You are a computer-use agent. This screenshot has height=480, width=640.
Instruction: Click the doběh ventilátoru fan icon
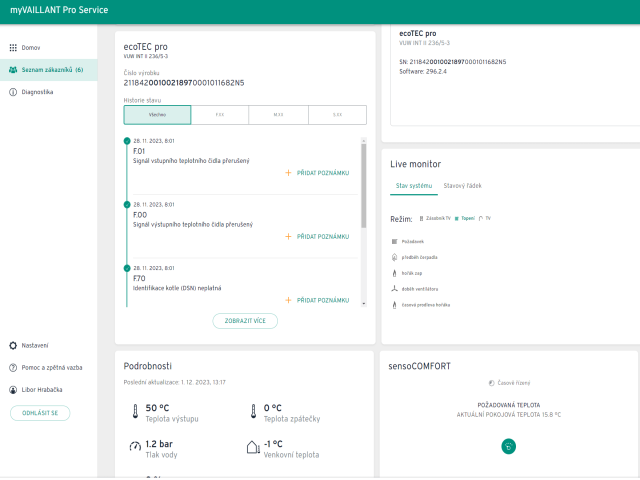coord(394,289)
